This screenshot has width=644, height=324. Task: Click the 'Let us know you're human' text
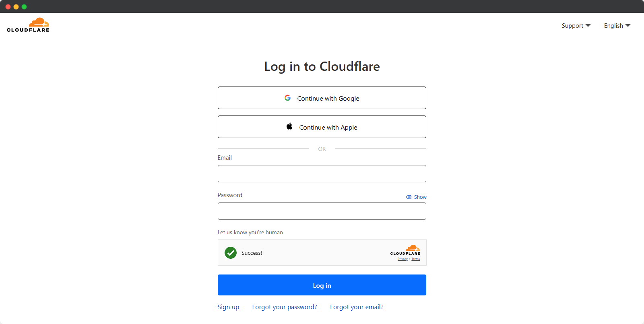pos(250,232)
